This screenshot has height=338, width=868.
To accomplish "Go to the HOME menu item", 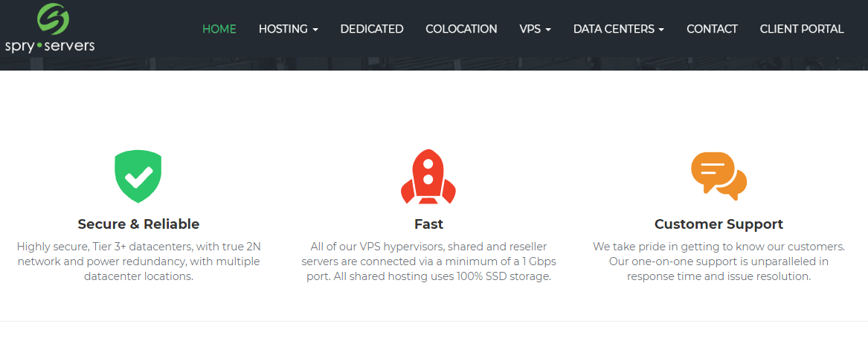I will point(219,29).
